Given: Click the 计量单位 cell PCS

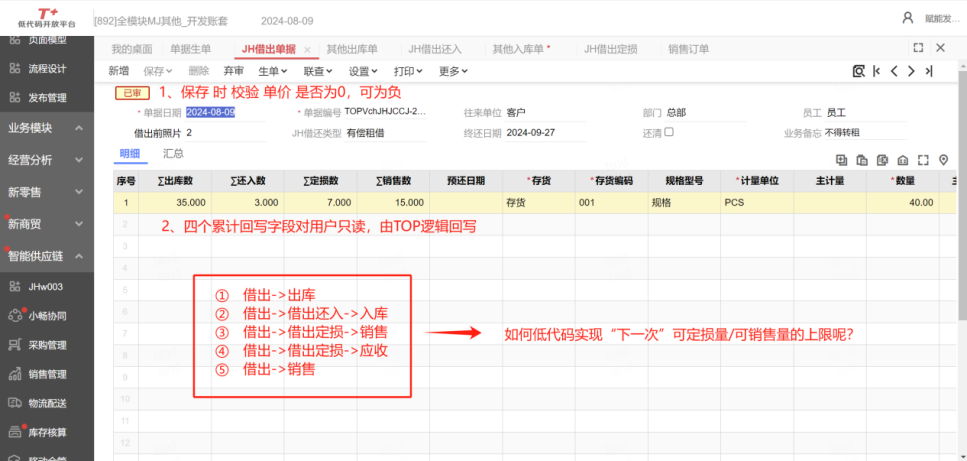Looking at the screenshot, I should [x=757, y=202].
